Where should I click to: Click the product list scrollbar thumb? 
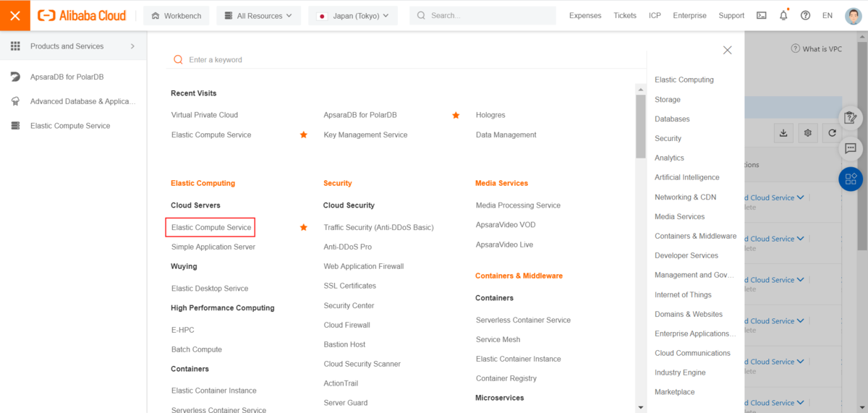pyautogui.click(x=640, y=126)
